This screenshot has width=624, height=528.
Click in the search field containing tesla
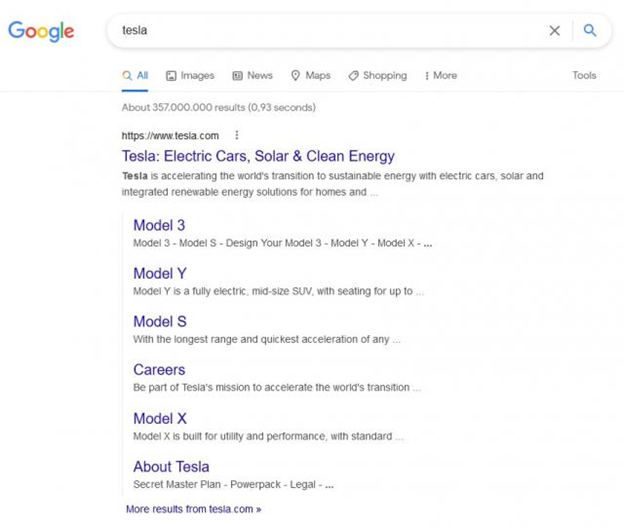(x=326, y=31)
